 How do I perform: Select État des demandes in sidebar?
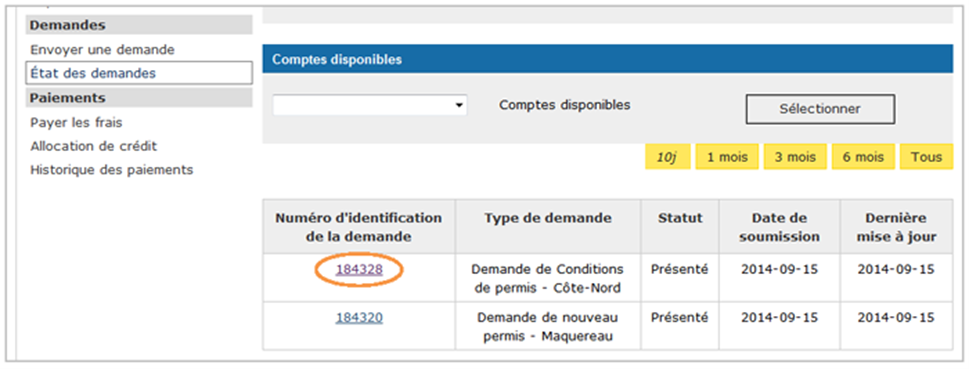click(139, 73)
